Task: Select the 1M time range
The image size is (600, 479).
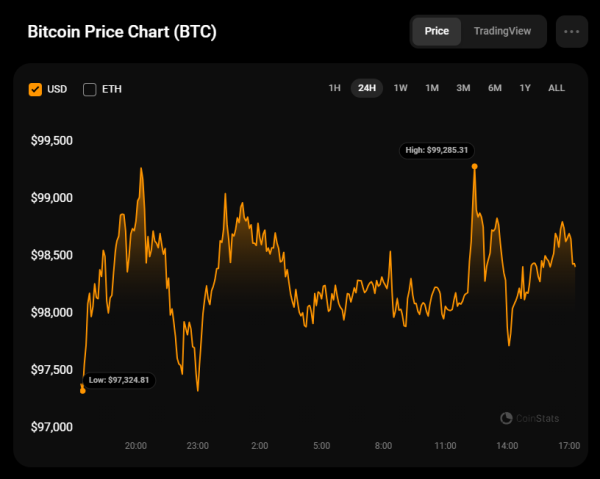Action: (432, 88)
